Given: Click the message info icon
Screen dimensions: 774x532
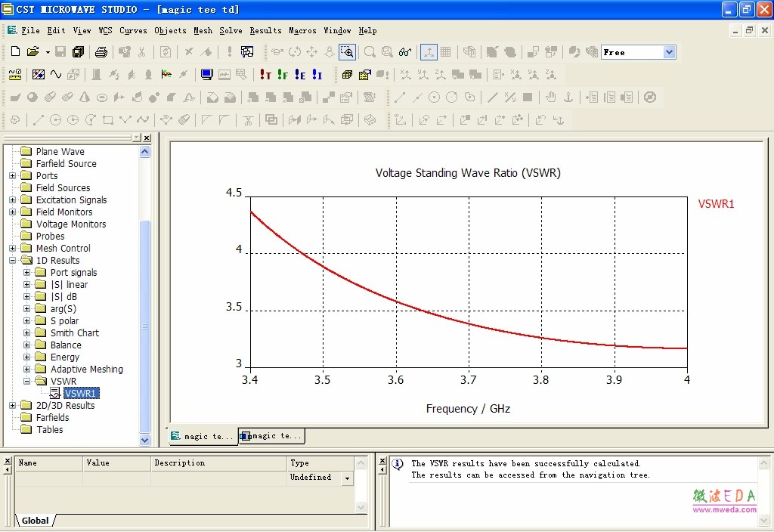Looking at the screenshot, I should click(x=398, y=465).
